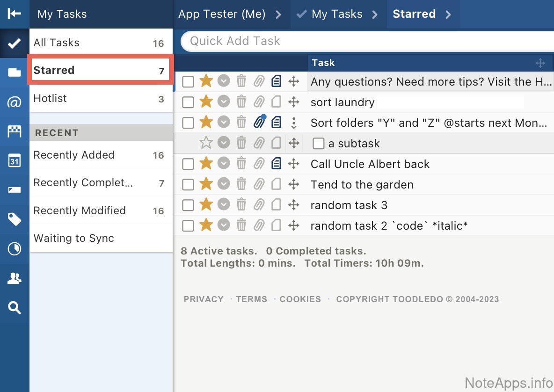The height and width of the screenshot is (392, 554).
Task: Click the Quick Add Task field
Action: click(x=365, y=41)
